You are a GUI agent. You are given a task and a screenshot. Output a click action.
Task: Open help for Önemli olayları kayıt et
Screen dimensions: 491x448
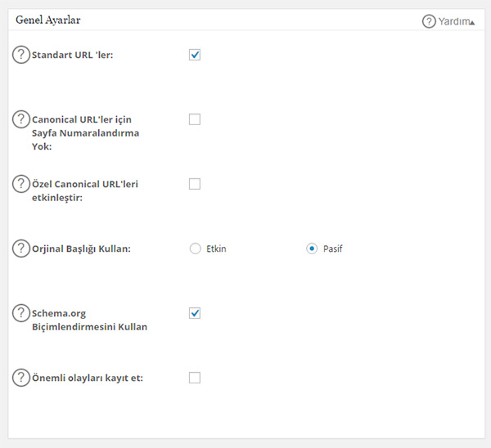[20, 378]
